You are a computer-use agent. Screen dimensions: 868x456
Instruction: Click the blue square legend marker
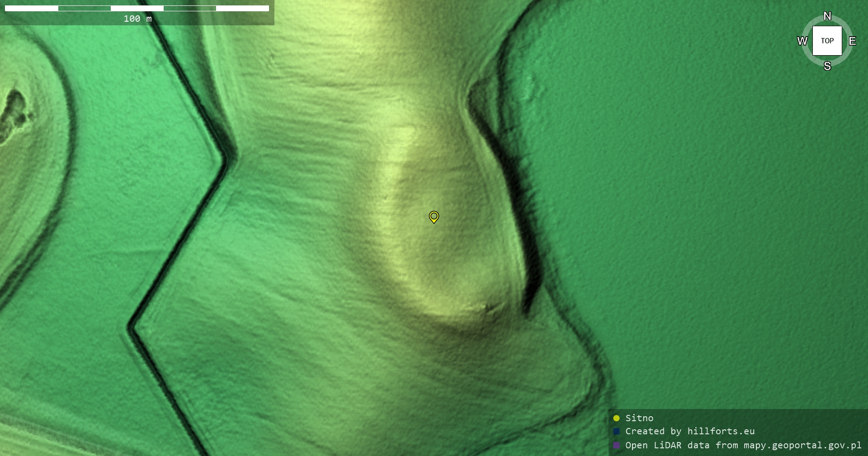[x=616, y=431]
